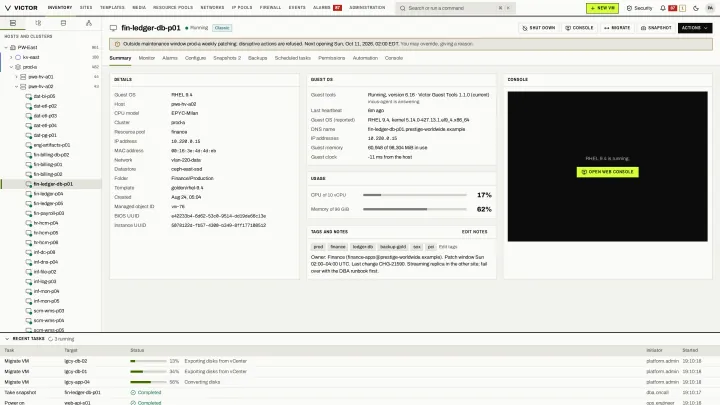Image resolution: width=720 pixels, height=405 pixels.
Task: Click the search magnifier icon
Action: click(x=403, y=8)
